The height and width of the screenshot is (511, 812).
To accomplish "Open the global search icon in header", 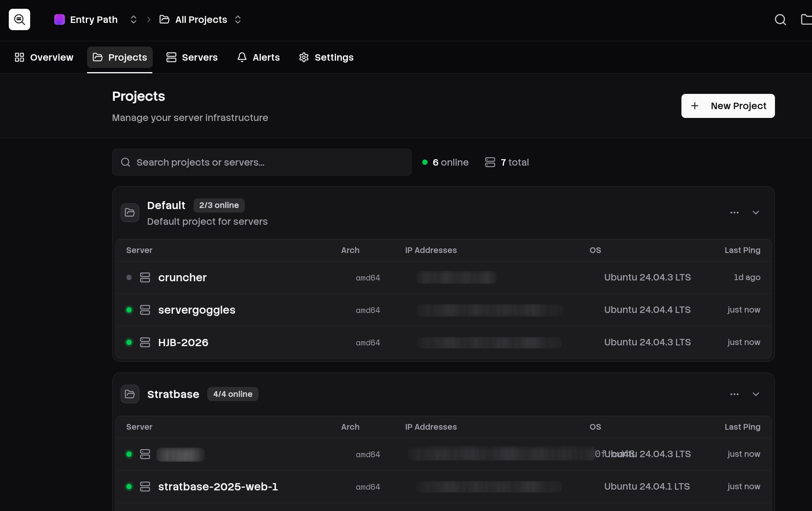I will 780,19.
